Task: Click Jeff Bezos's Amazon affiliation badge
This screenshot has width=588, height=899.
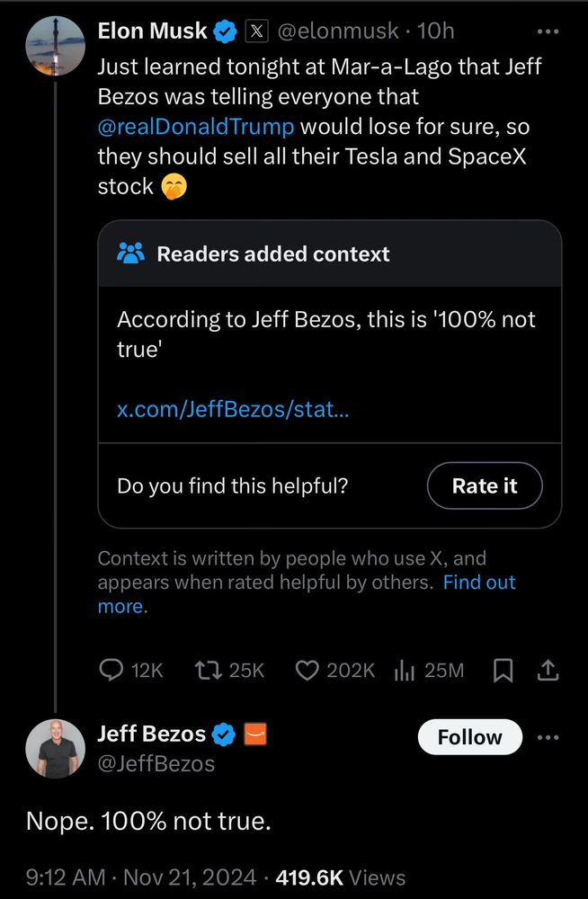Action: pos(255,734)
